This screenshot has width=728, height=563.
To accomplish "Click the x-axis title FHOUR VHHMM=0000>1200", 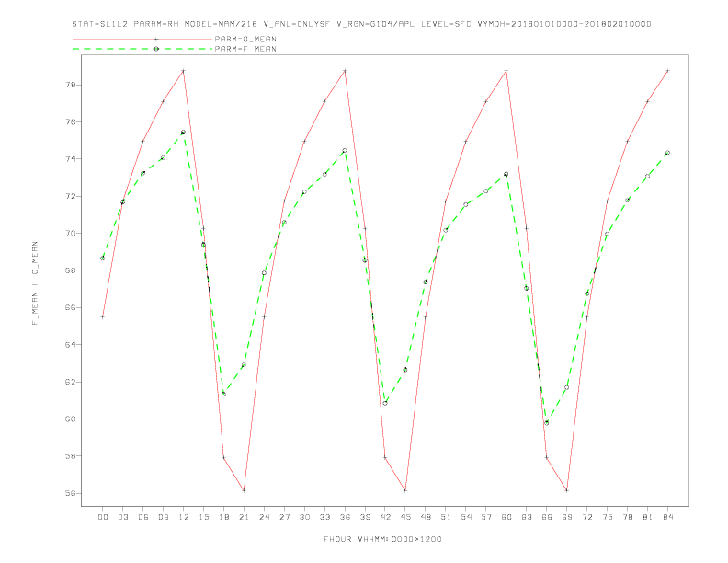I will 382,539.
